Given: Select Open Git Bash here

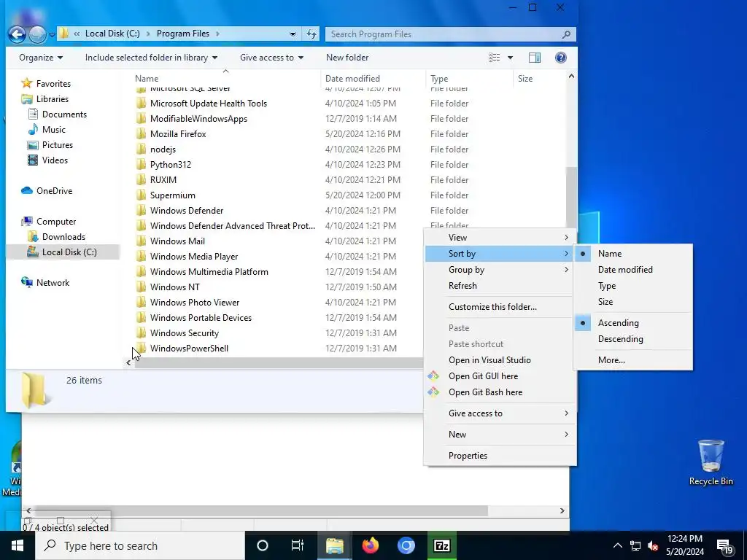Looking at the screenshot, I should (x=500, y=392).
